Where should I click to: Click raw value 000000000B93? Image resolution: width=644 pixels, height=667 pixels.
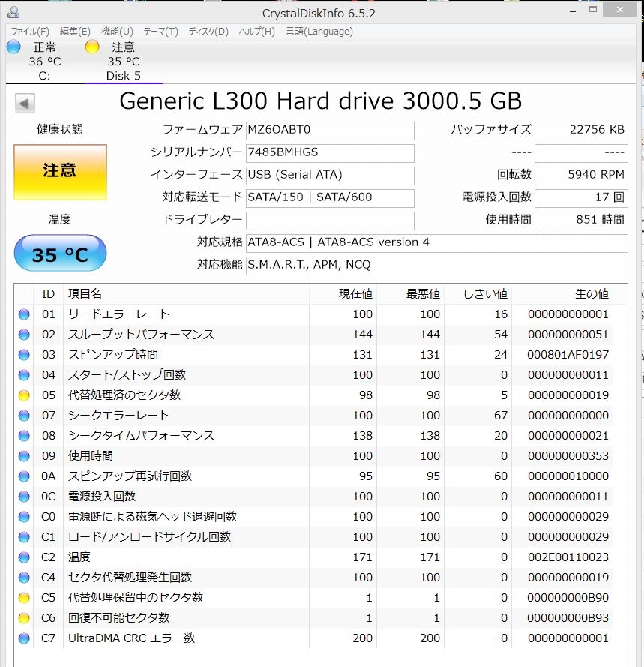click(x=568, y=618)
